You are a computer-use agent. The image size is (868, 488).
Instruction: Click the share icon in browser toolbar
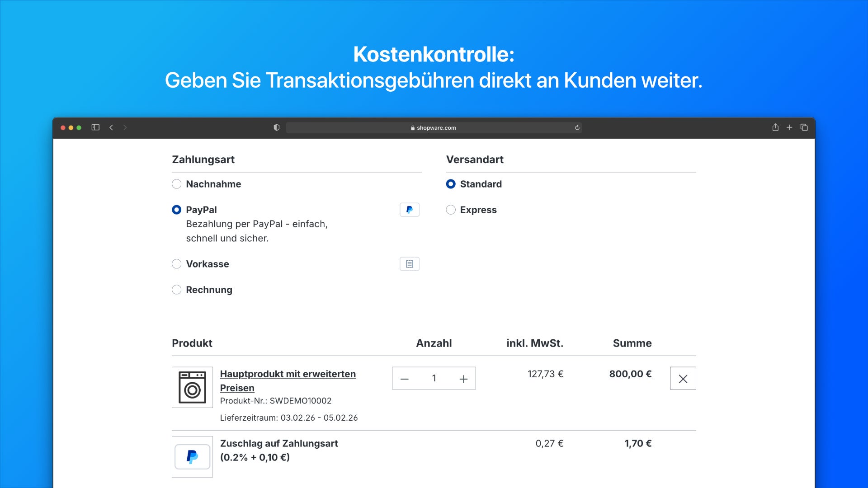coord(775,127)
